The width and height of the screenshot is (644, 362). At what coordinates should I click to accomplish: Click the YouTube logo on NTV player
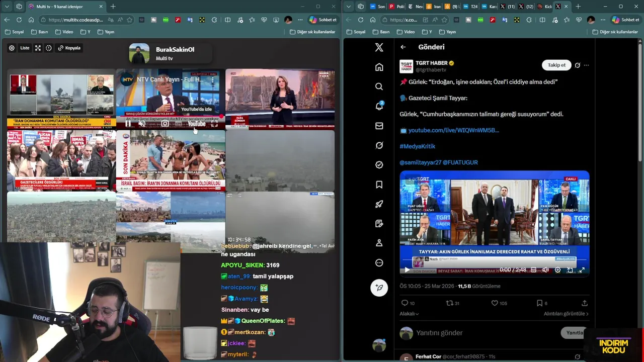196,124
